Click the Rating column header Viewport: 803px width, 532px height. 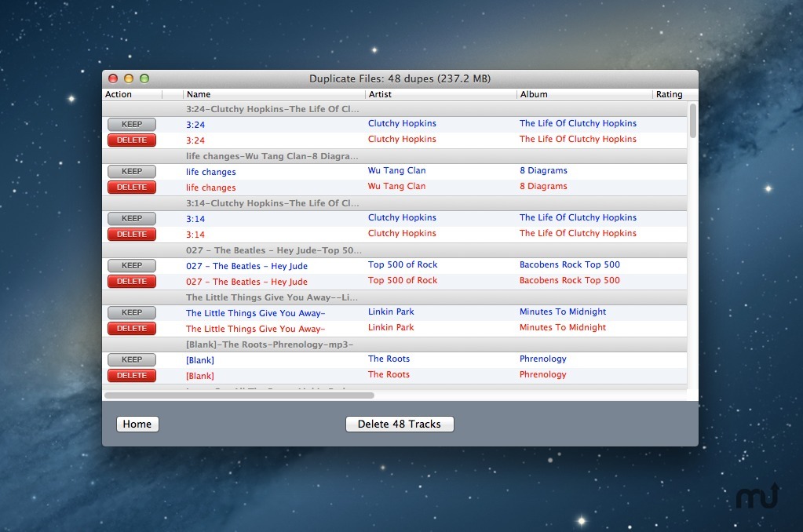tap(670, 94)
